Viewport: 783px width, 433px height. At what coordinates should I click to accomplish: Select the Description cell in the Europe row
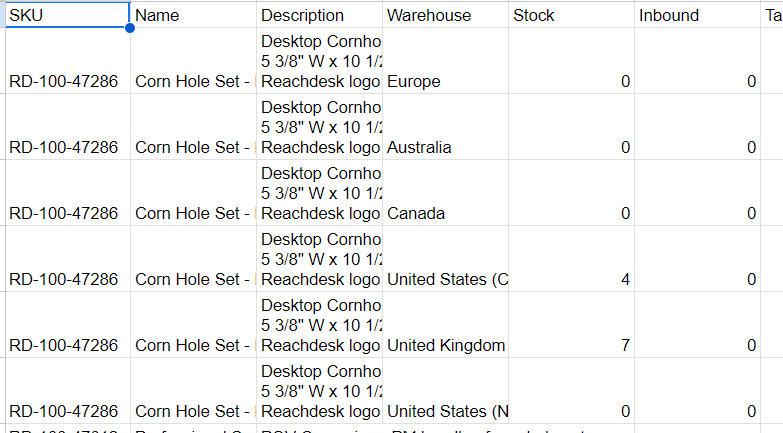pos(319,62)
